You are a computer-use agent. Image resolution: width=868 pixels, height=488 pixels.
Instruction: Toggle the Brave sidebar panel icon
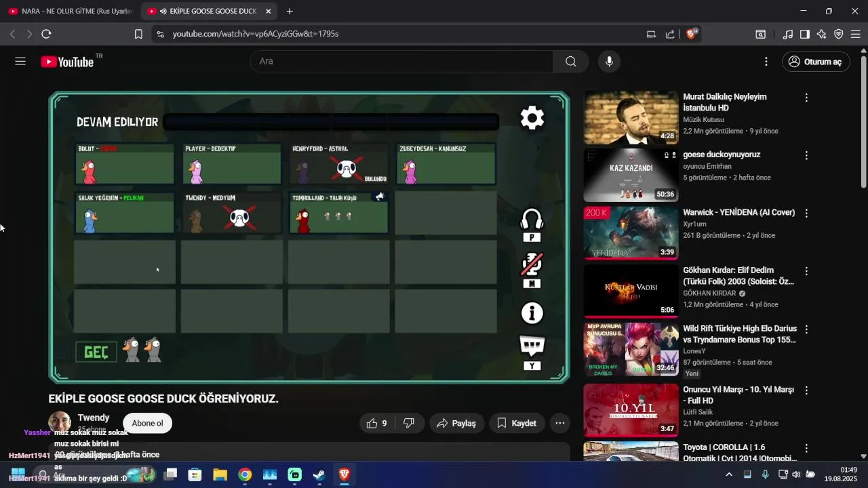804,34
